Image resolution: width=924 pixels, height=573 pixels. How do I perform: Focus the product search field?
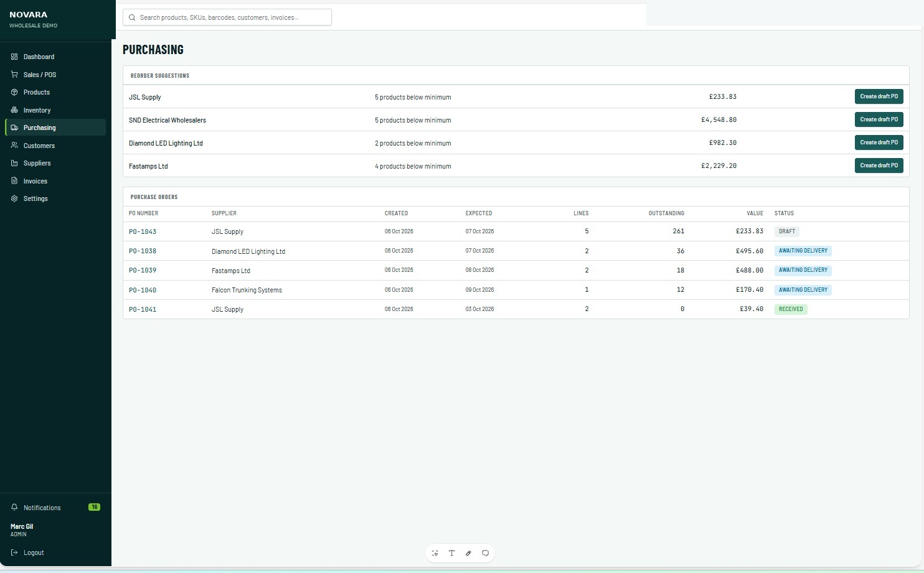tap(227, 17)
